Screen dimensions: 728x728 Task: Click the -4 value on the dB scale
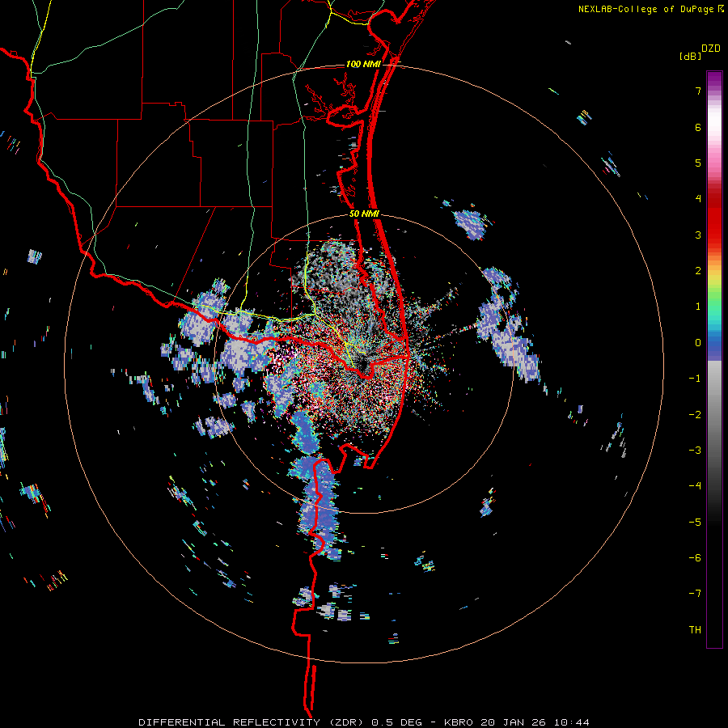[x=695, y=486]
